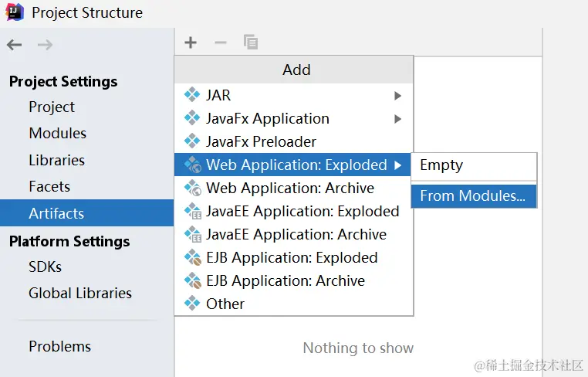The height and width of the screenshot is (377, 588).
Task: Click the EJB Application: Archive icon
Action: pyautogui.click(x=193, y=281)
